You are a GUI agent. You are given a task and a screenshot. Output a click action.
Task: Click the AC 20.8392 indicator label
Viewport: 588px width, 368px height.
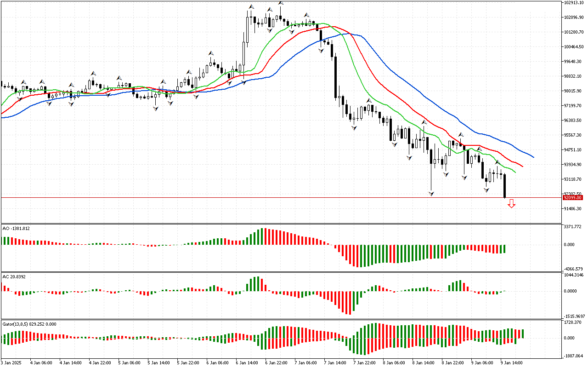pos(14,276)
